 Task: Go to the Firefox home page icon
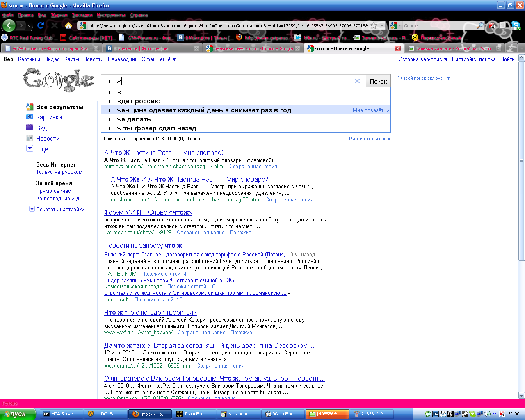68,25
